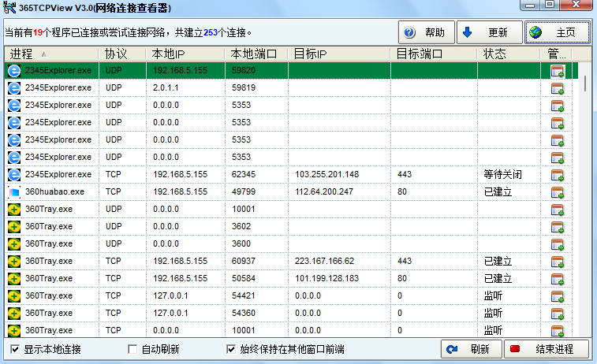597x364 pixels.
Task: Open 主页 homepage button
Action: tap(557, 32)
